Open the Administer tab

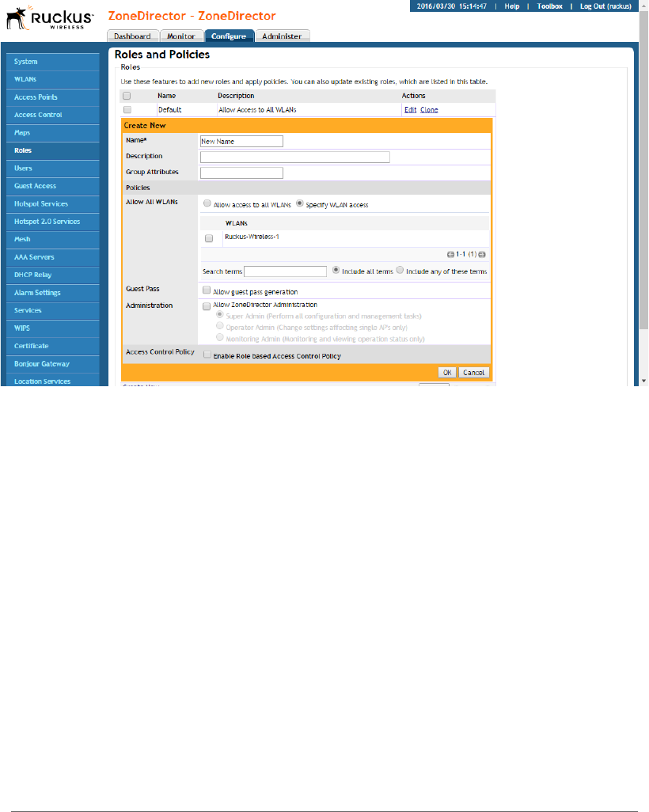point(282,36)
